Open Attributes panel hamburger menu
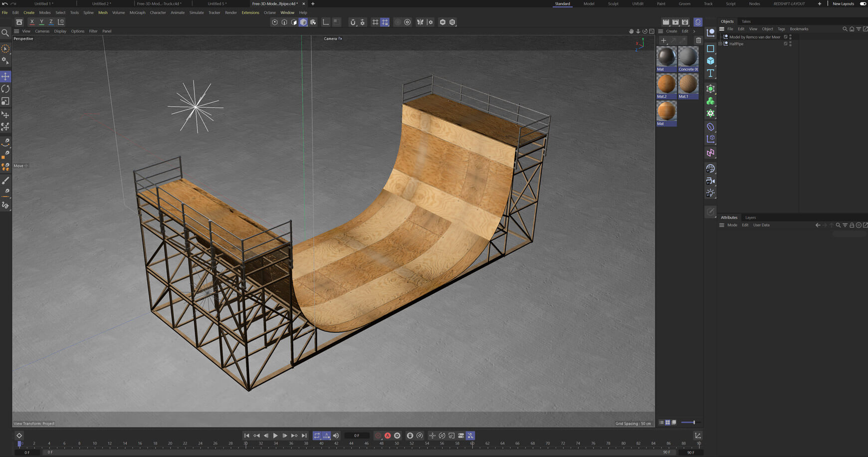This screenshot has width=868, height=457. click(722, 225)
